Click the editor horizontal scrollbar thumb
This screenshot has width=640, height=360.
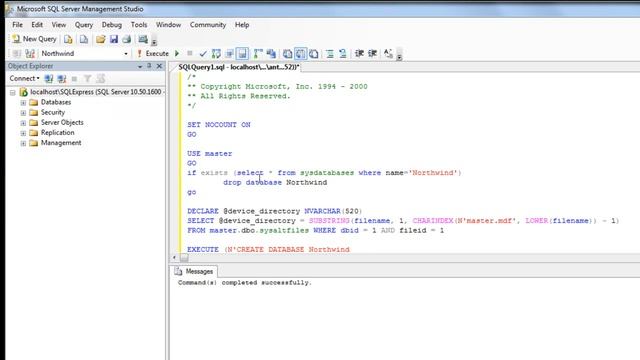184,258
